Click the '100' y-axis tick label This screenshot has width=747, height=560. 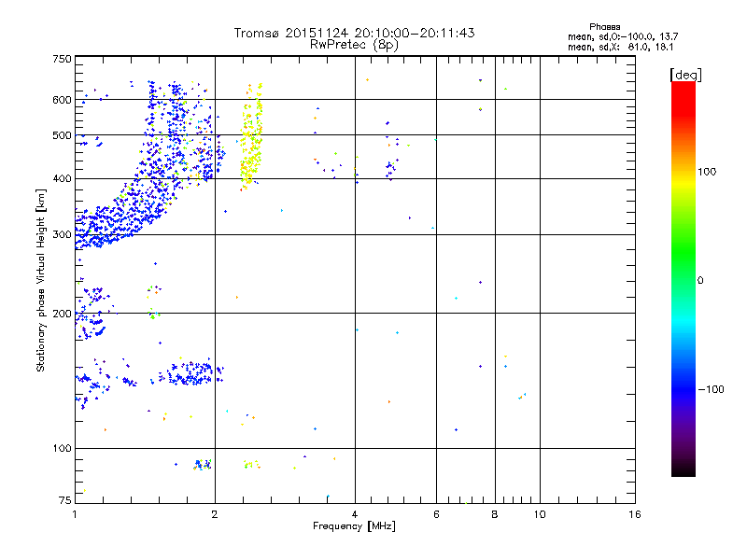62,448
